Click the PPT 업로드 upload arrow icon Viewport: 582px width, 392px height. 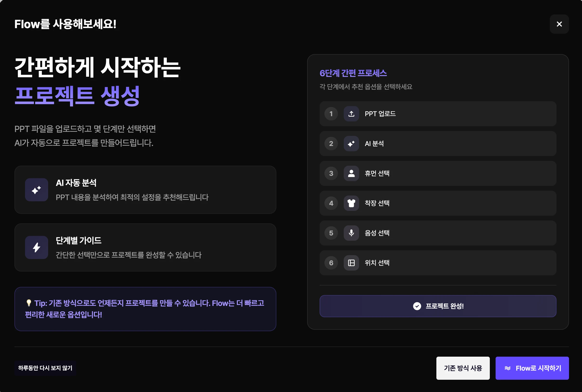(x=351, y=114)
